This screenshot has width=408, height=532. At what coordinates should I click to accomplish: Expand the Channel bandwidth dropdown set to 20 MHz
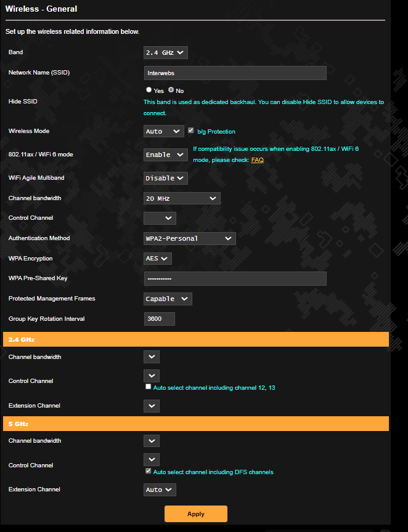tap(182, 198)
